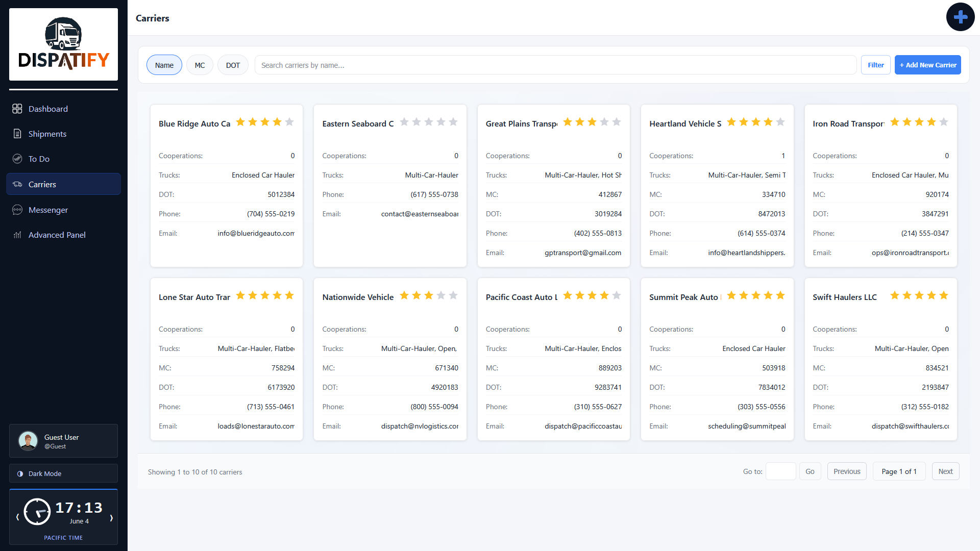Click the Guest User avatar
The image size is (980, 551).
(28, 441)
